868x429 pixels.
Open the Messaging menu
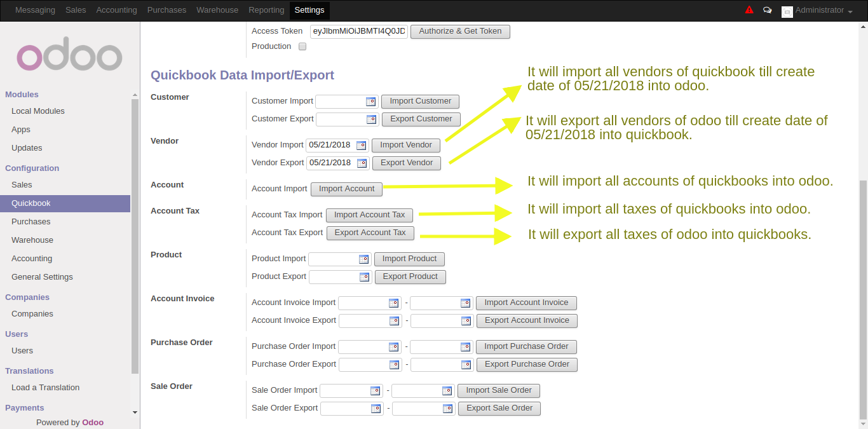(x=35, y=10)
